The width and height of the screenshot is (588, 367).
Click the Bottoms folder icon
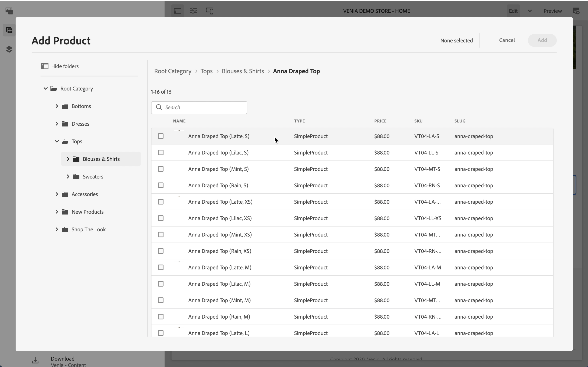point(65,106)
